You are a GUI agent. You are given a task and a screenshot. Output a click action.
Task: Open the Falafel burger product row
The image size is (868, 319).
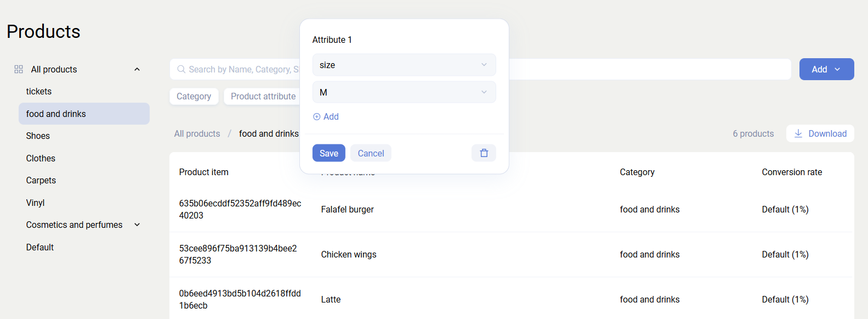click(348, 209)
